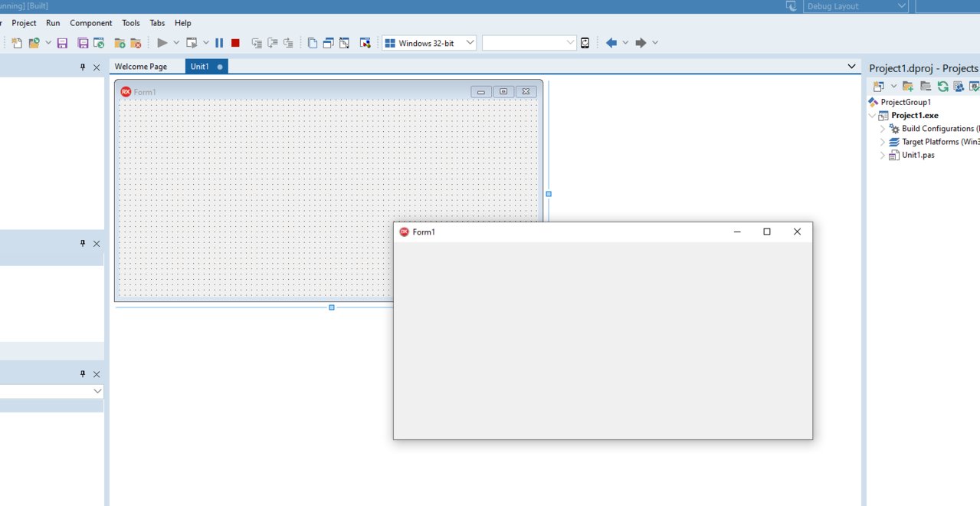980x506 pixels.
Task: Close the middle left docked panel
Action: pyautogui.click(x=97, y=244)
